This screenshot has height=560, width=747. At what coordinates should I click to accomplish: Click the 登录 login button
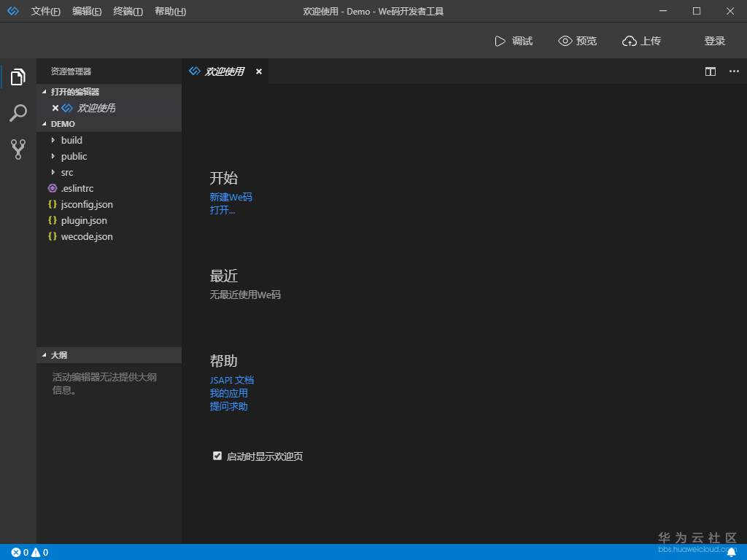click(715, 41)
